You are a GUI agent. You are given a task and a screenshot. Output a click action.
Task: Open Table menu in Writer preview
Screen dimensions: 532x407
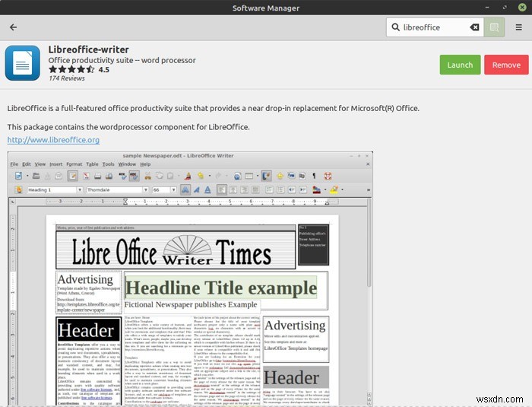pos(92,164)
